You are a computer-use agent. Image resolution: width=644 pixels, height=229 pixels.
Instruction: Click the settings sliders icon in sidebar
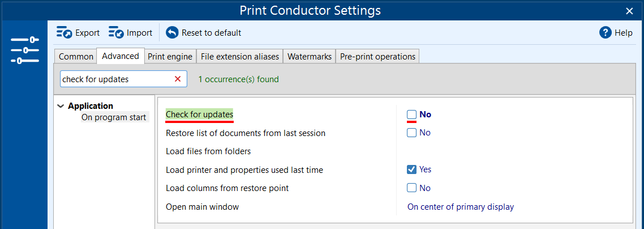click(24, 50)
